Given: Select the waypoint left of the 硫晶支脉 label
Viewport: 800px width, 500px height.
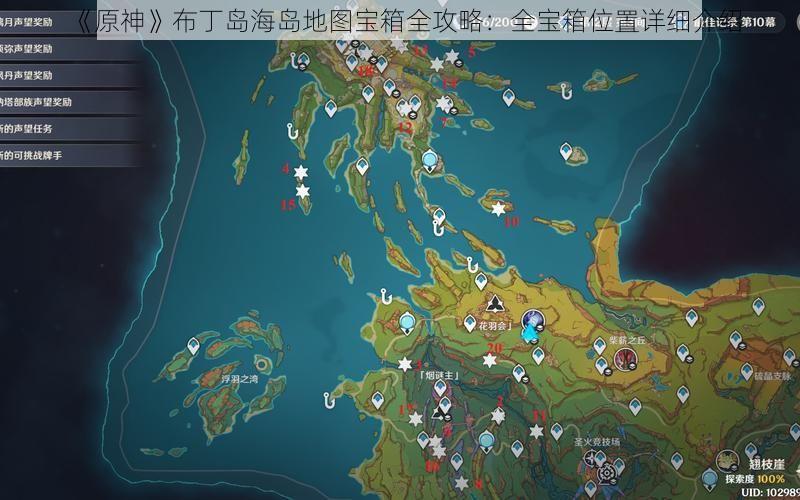Looking at the screenshot, I should pyautogui.click(x=746, y=372).
